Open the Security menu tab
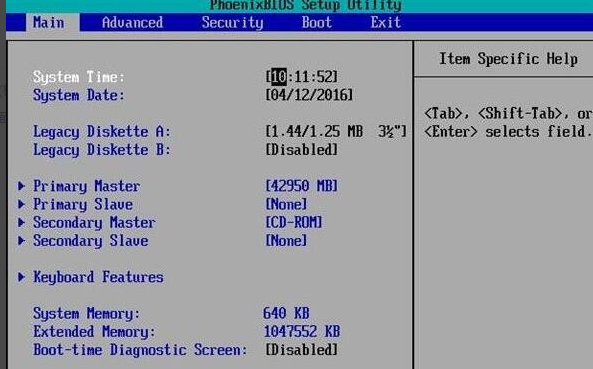The image size is (593, 369). tap(232, 22)
